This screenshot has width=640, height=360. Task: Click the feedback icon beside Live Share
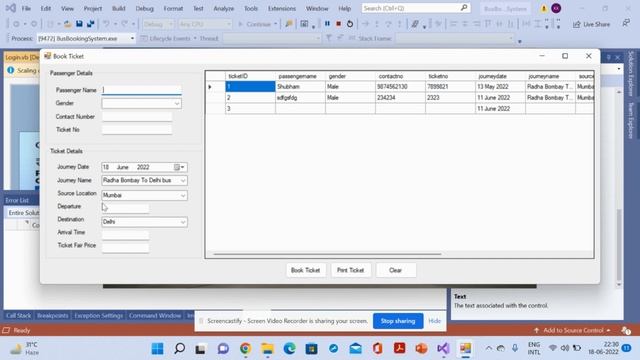pos(626,24)
